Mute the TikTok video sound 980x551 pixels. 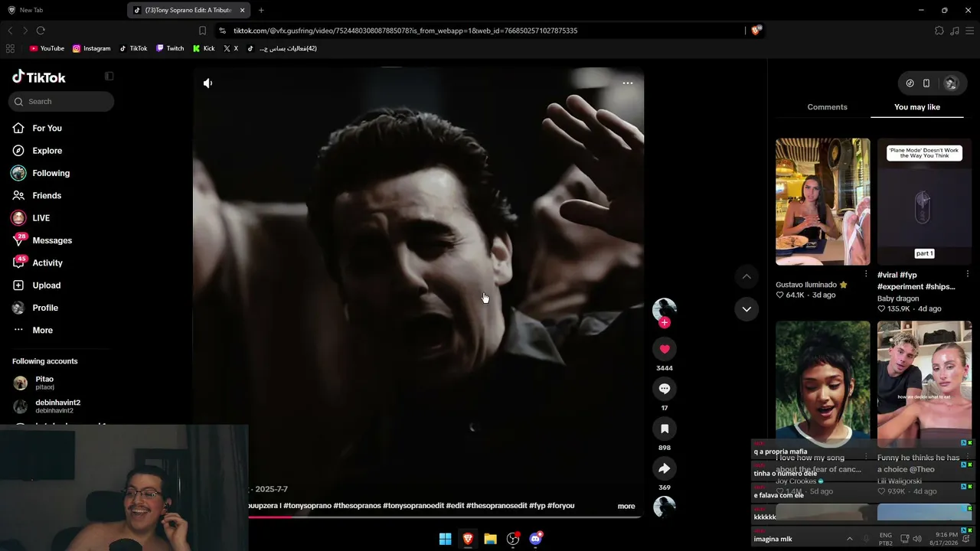(207, 83)
